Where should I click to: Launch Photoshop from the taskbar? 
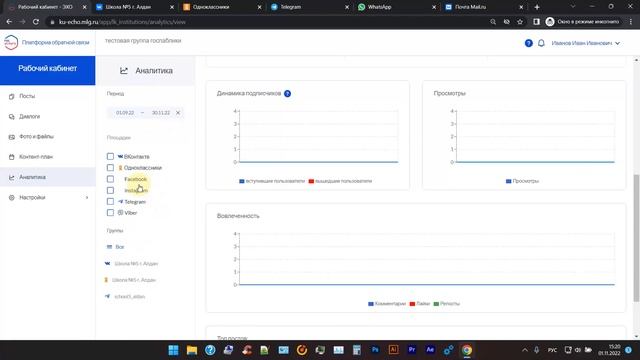point(375,350)
